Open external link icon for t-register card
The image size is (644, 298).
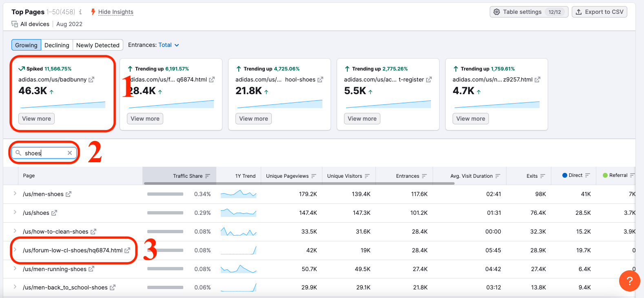point(429,79)
